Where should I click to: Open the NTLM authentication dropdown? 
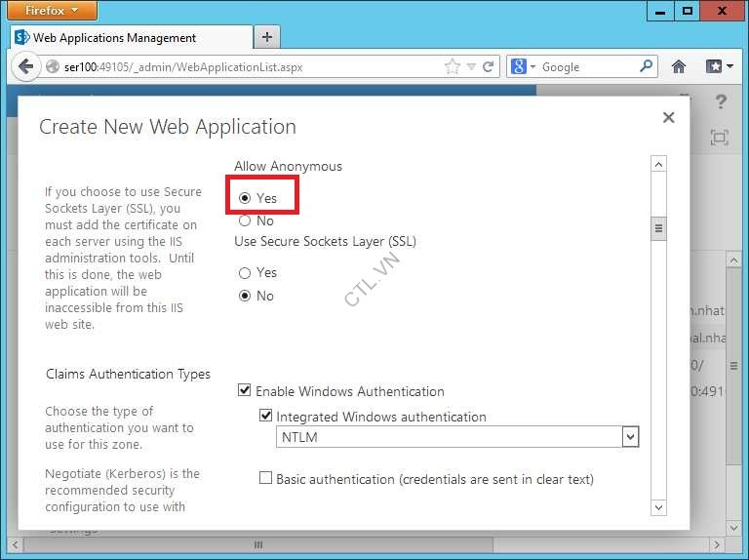pos(630,437)
